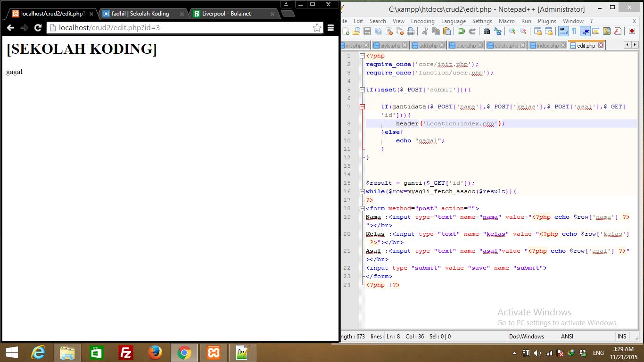Screen dimensions: 644x362
Task: Bookmark page with the star icon
Action: pyautogui.click(x=317, y=28)
